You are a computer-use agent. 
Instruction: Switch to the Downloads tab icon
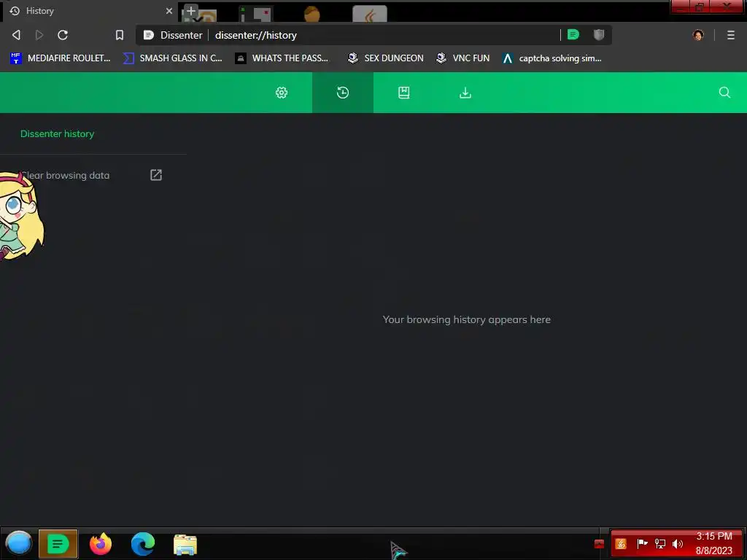[465, 93]
